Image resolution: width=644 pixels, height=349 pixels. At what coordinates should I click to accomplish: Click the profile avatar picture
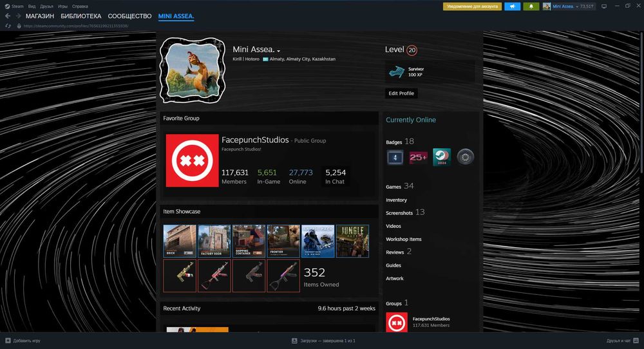pos(193,70)
